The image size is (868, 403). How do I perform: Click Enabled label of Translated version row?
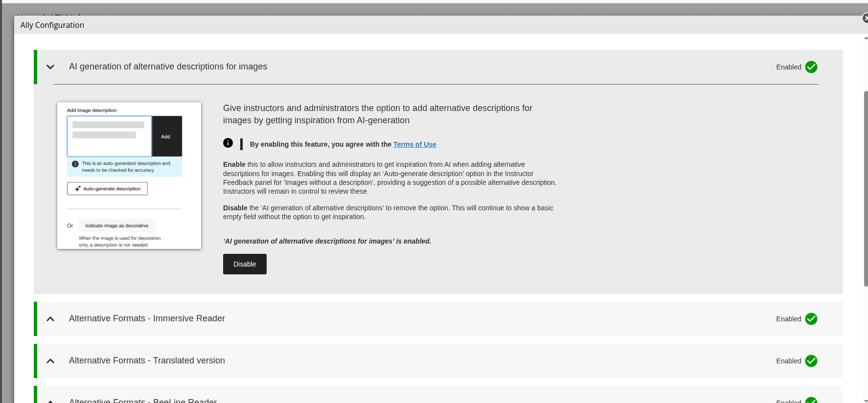click(x=789, y=361)
